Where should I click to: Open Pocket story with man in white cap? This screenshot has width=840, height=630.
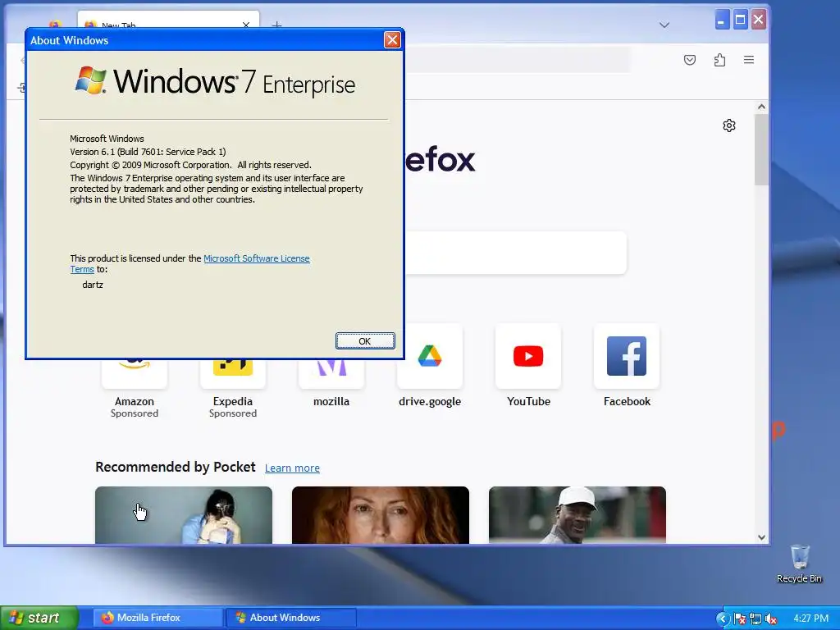pyautogui.click(x=577, y=515)
